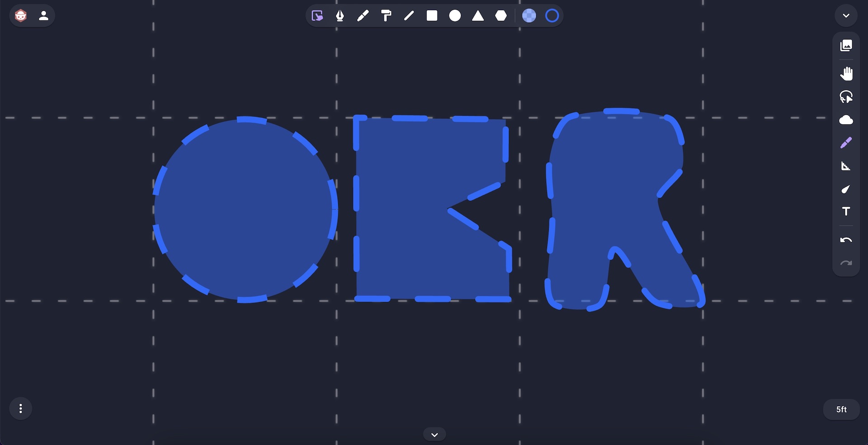Pick the paint roller fill tool
The image size is (868, 445).
387,16
